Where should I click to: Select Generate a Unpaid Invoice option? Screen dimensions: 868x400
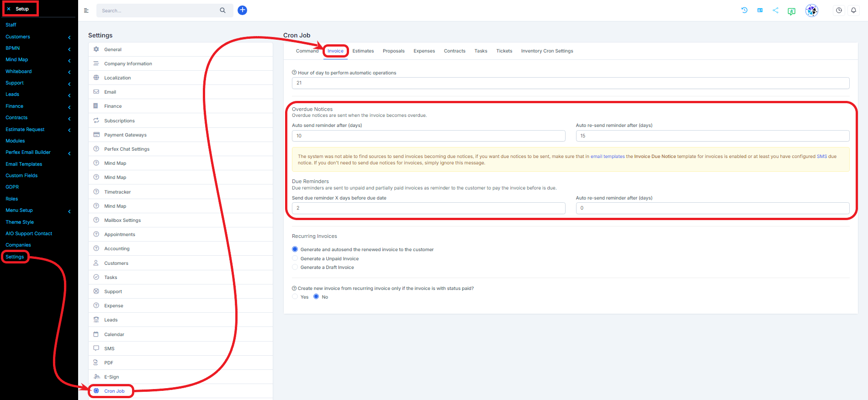(295, 258)
